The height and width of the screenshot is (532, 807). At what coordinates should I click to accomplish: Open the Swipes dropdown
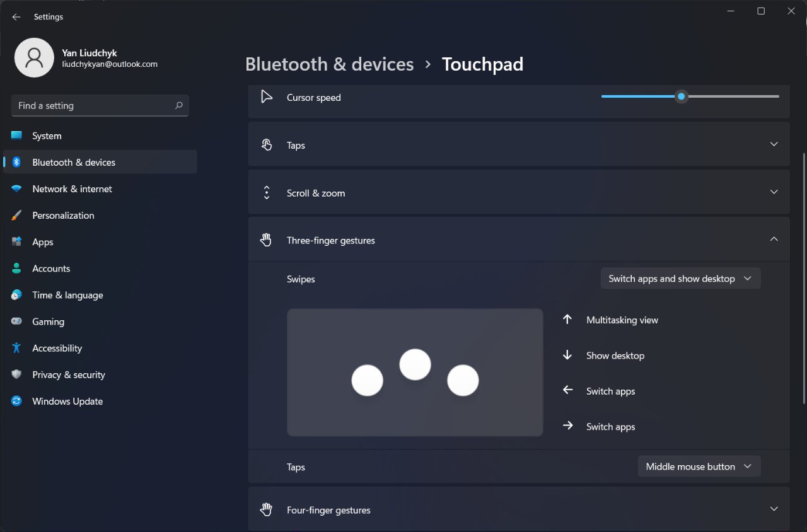680,279
